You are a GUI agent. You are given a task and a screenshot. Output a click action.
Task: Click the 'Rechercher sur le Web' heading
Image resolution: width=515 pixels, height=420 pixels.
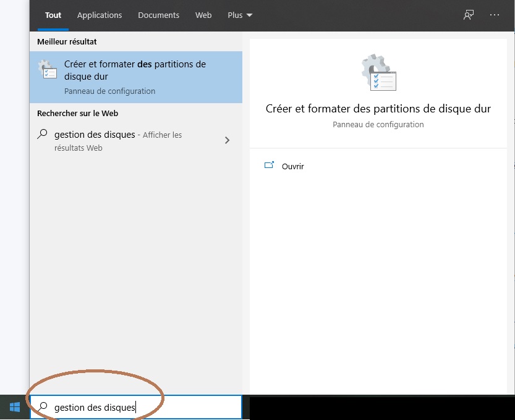tap(77, 113)
